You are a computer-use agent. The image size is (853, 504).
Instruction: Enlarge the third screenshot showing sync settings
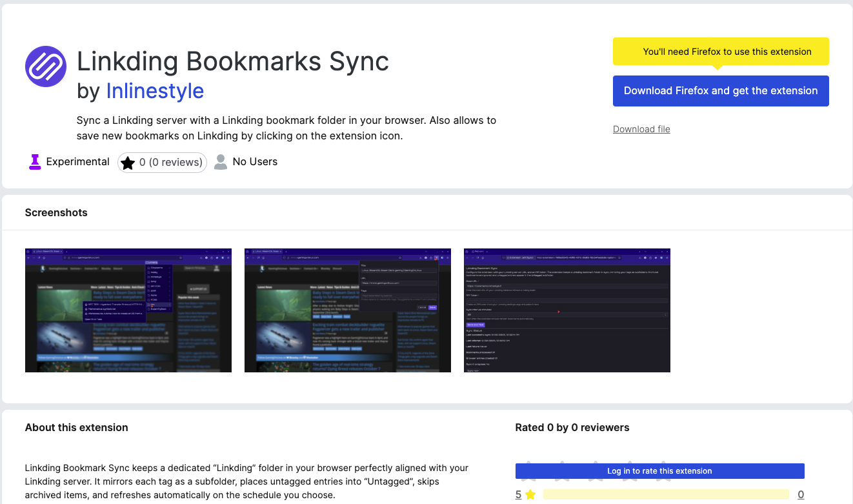567,310
